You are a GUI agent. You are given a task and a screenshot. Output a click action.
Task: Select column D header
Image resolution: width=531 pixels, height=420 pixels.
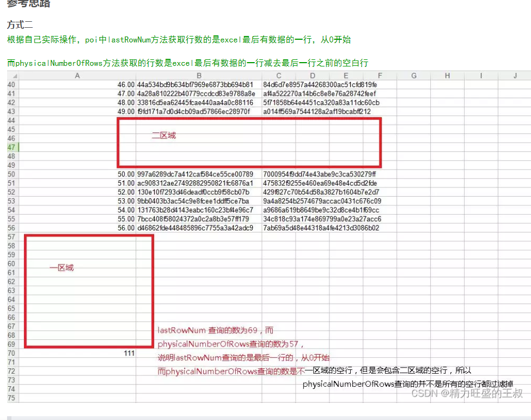[x=312, y=76]
